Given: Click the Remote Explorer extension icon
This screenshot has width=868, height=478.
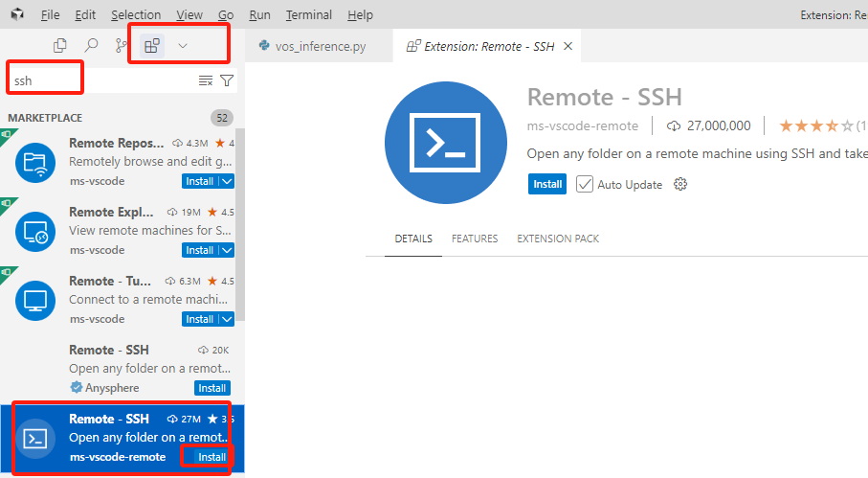Looking at the screenshot, I should coord(35,232).
